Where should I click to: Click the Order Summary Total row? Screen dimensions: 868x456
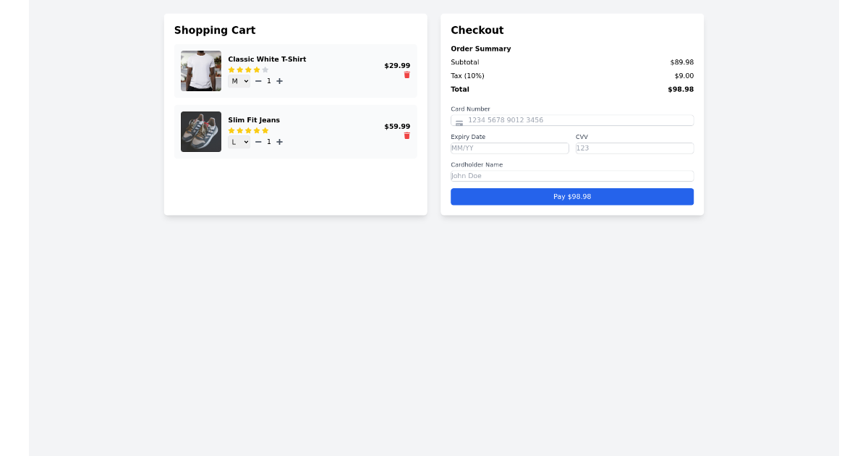coord(571,89)
